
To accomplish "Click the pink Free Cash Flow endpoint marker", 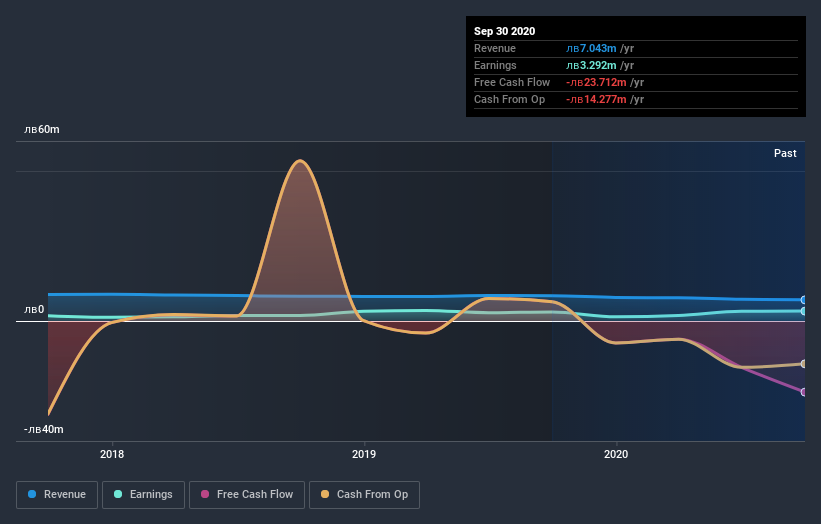I will coord(803,392).
